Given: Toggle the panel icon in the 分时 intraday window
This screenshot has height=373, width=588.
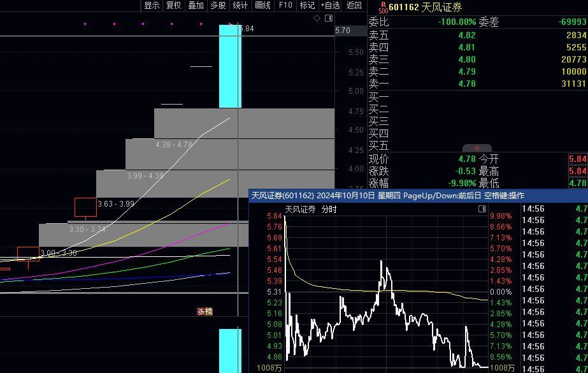Looking at the screenshot, I should (x=482, y=208).
